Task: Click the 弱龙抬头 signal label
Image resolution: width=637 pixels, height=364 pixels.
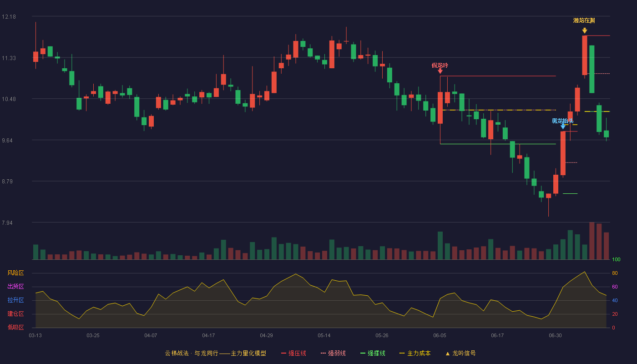Action: pyautogui.click(x=563, y=121)
